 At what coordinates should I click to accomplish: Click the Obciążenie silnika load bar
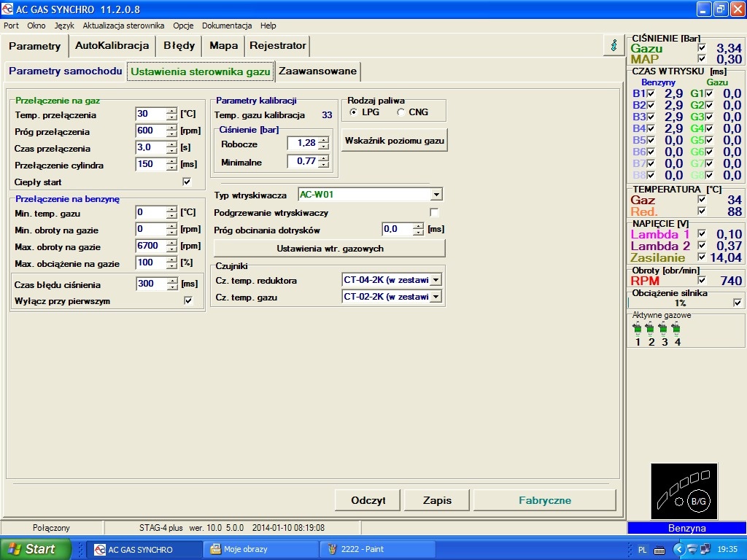coord(681,303)
